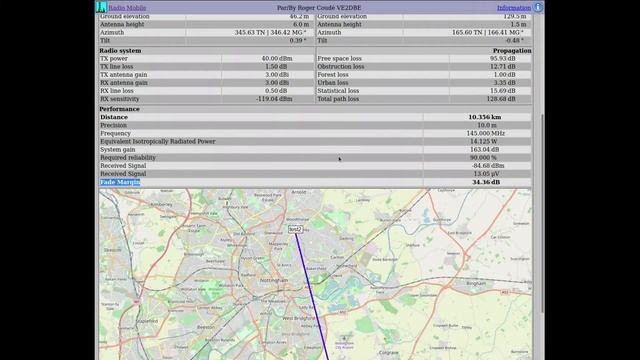
Task: Click the test2 marker label on map
Action: coord(295,229)
